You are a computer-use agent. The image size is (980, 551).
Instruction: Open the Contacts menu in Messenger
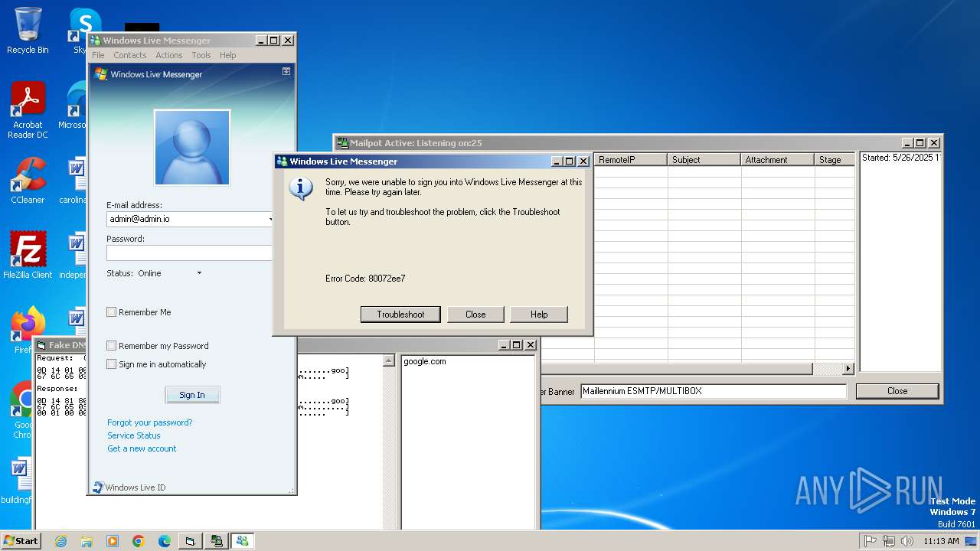click(x=130, y=55)
